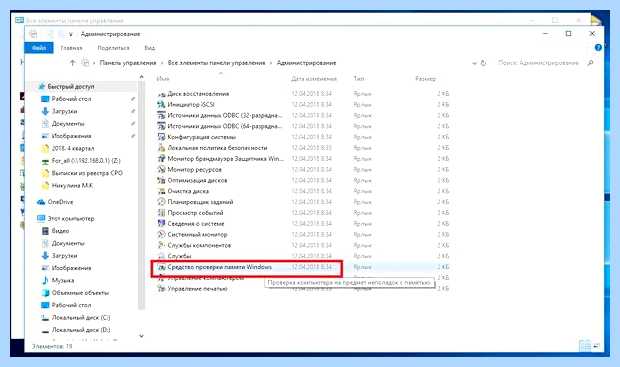620x367 pixels.
Task: Open Музыка folder in sidebar
Action: (63, 280)
